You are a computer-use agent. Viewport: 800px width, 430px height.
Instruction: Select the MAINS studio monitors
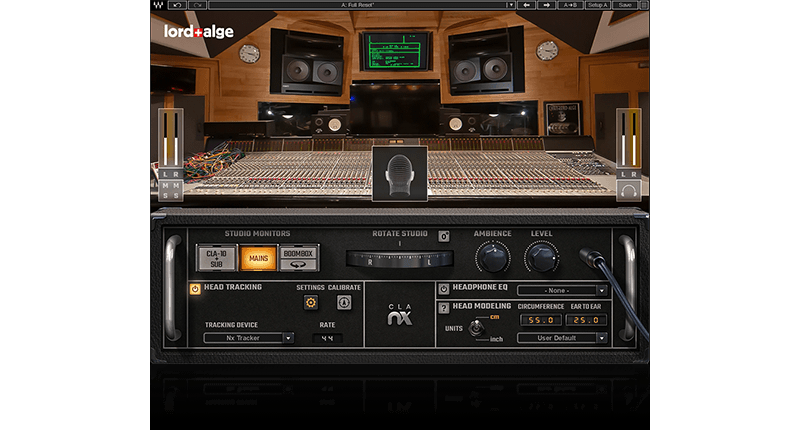point(258,259)
